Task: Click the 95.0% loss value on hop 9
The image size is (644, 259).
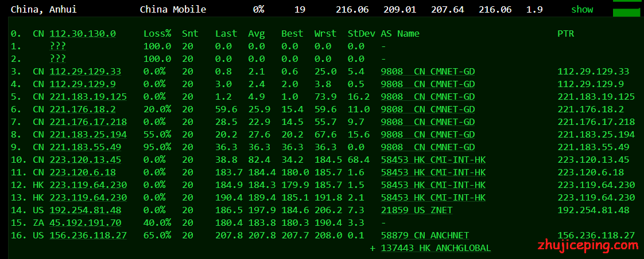Action: click(x=157, y=147)
